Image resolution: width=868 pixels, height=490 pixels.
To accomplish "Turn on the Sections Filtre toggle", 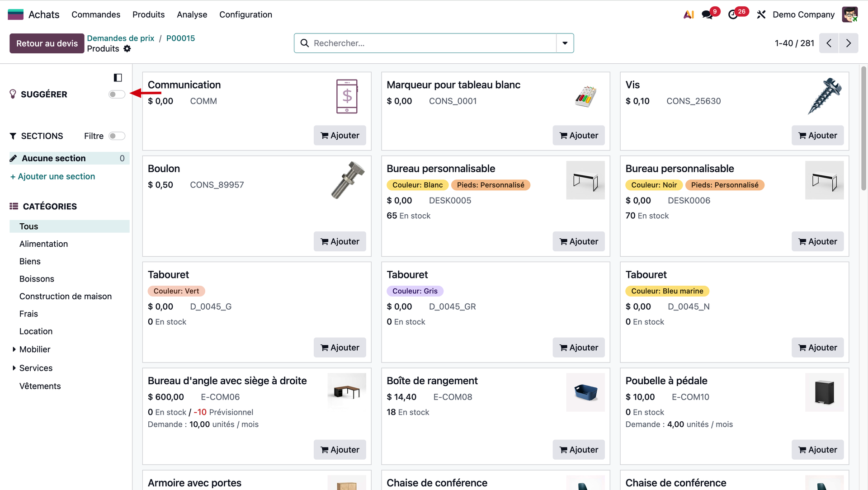I will (117, 136).
